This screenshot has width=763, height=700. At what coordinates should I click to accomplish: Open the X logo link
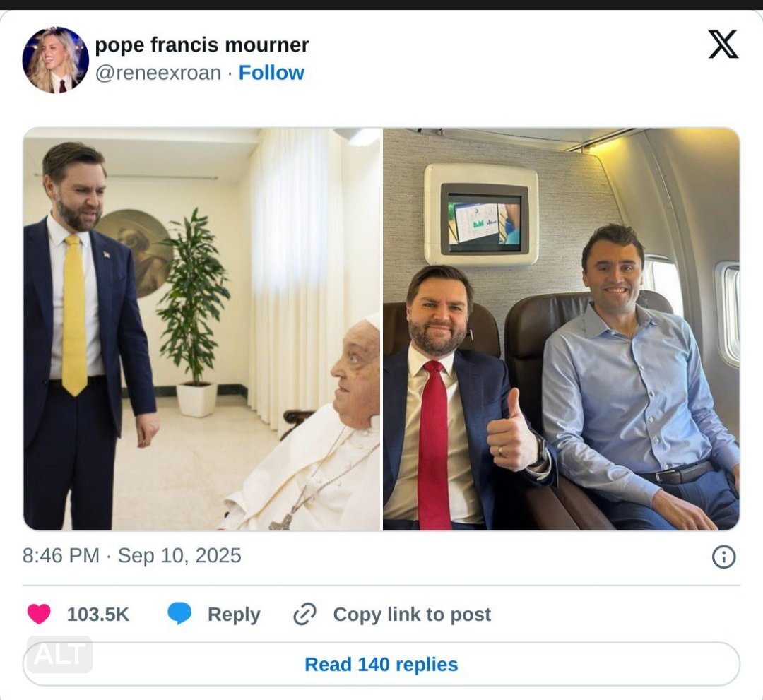(723, 45)
